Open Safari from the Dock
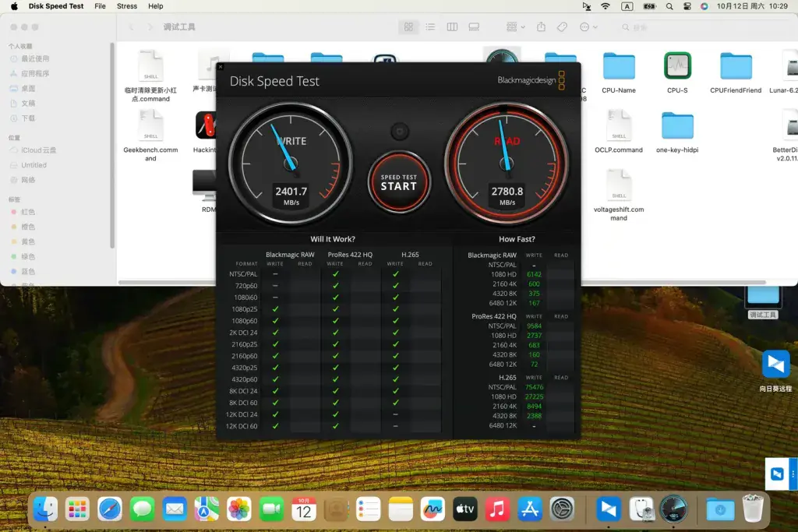Image resolution: width=798 pixels, height=532 pixels. [110, 509]
